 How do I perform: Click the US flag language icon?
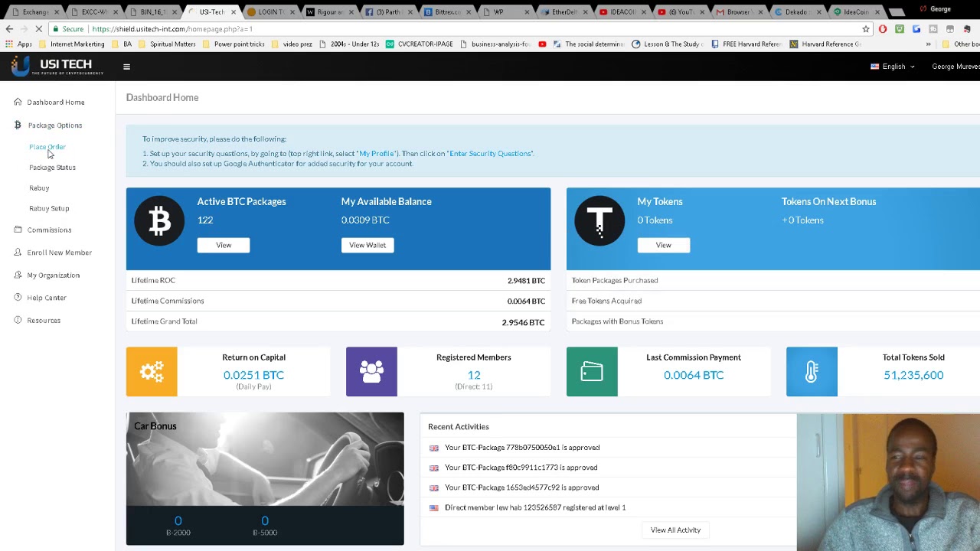coord(875,67)
